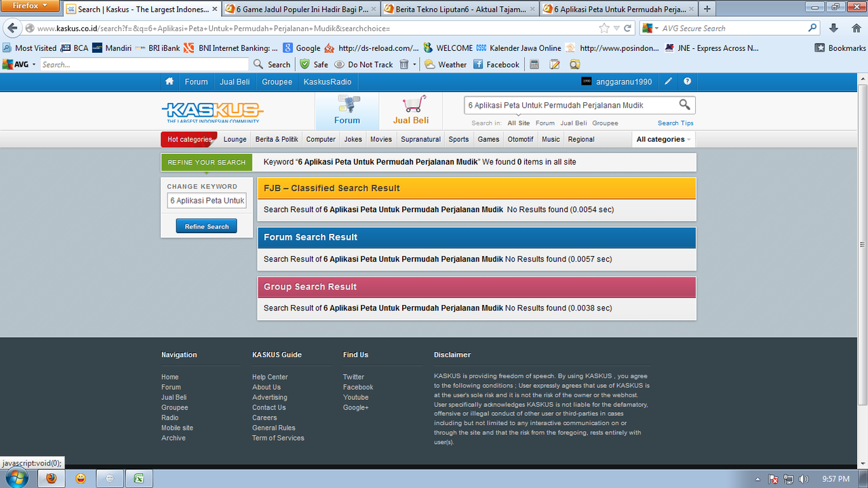The width and height of the screenshot is (868, 488).
Task: Open the Otomotif category
Action: 521,139
